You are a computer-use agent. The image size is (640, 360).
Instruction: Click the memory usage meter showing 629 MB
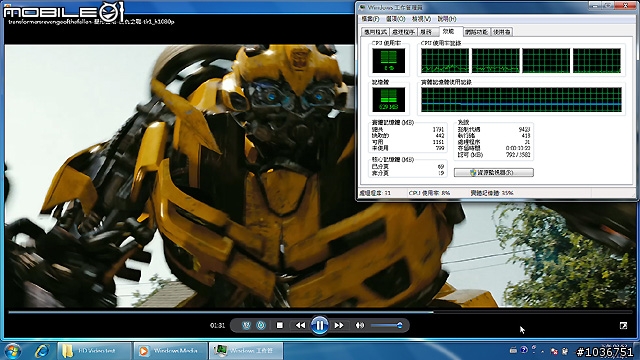point(389,100)
